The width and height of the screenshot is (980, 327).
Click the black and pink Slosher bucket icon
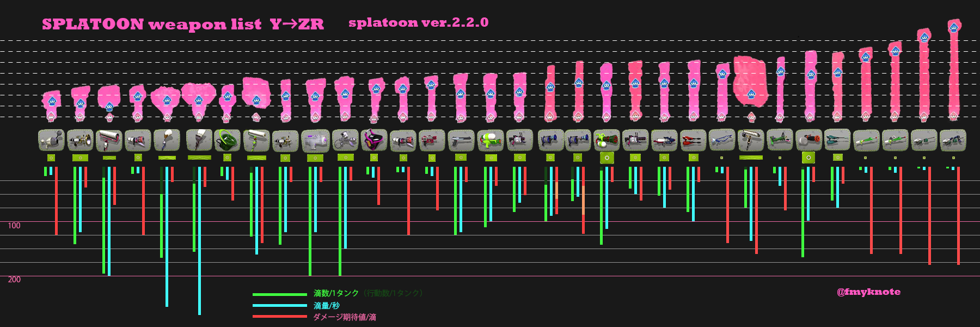click(374, 140)
